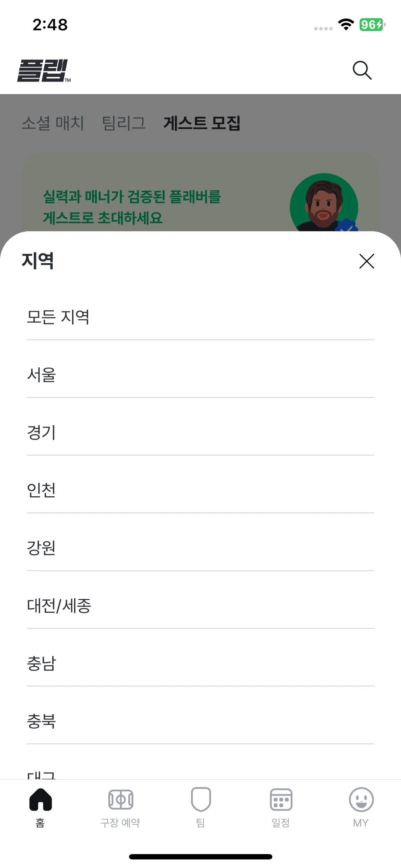
Task: Tap the 충북 region option
Action: (200, 721)
